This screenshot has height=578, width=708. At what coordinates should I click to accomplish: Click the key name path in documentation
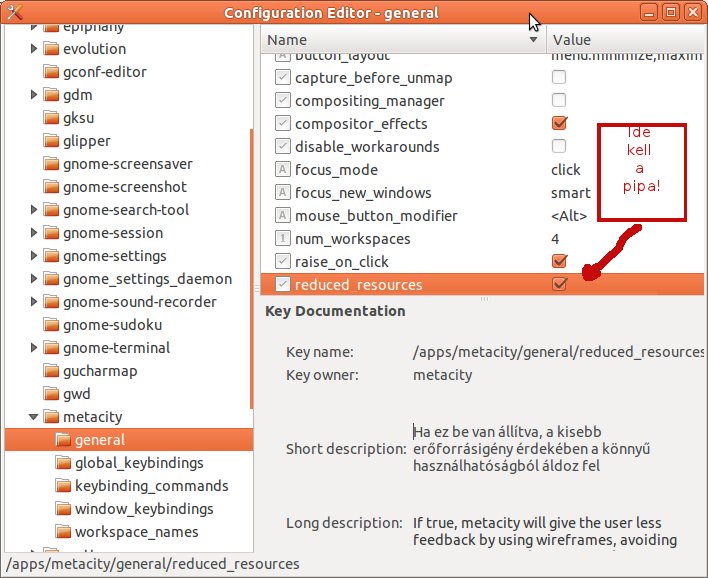point(559,352)
